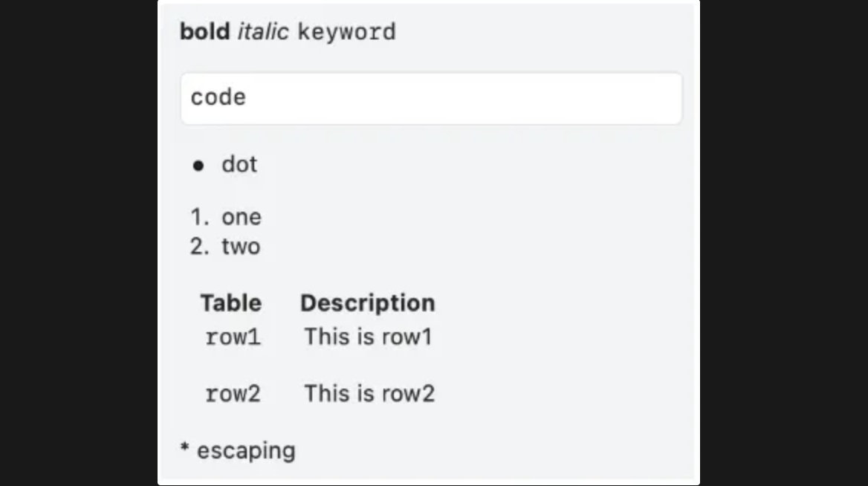Click the italic word

(262, 32)
